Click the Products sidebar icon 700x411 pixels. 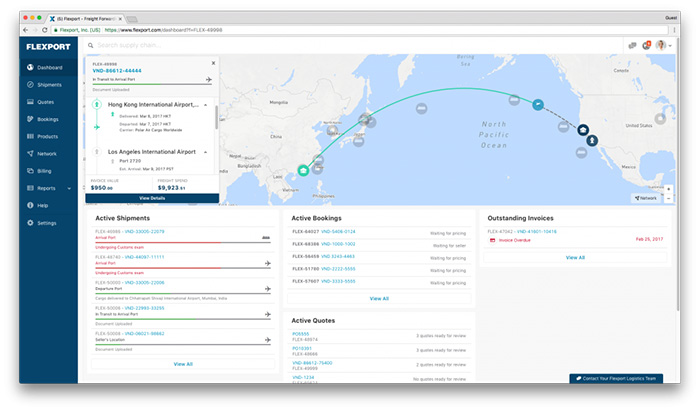click(30, 136)
